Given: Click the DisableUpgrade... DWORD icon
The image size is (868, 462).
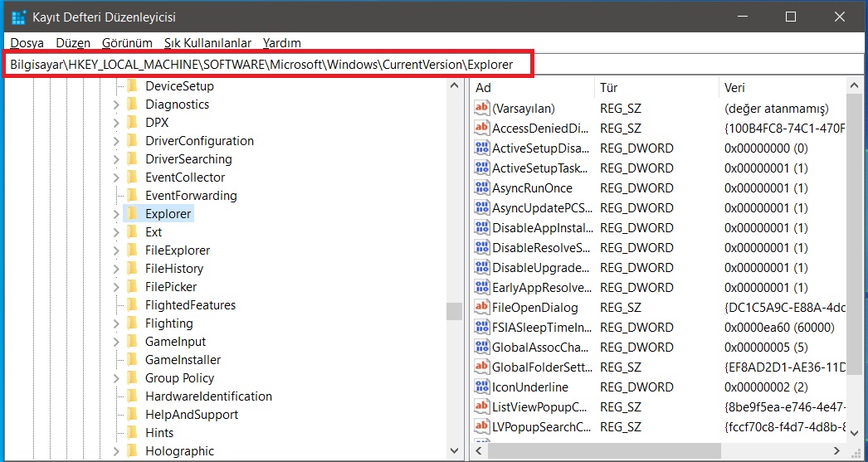Looking at the screenshot, I should tap(482, 268).
